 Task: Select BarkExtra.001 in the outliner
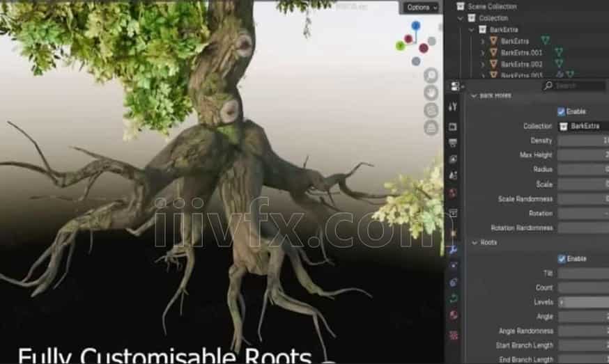pos(521,52)
